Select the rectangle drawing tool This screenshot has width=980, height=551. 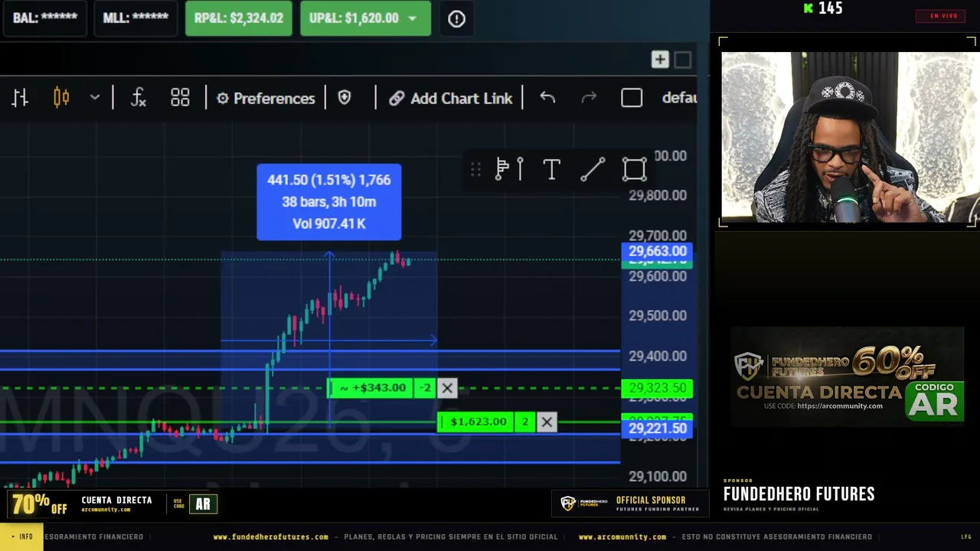point(634,169)
